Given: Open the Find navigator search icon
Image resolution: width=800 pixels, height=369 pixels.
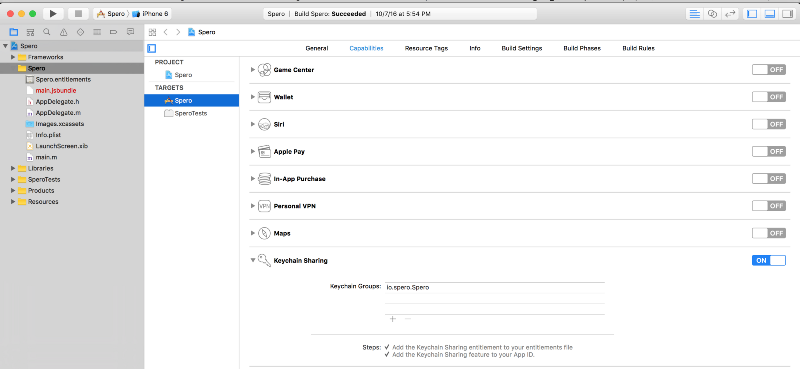Looking at the screenshot, I should tap(46, 32).
